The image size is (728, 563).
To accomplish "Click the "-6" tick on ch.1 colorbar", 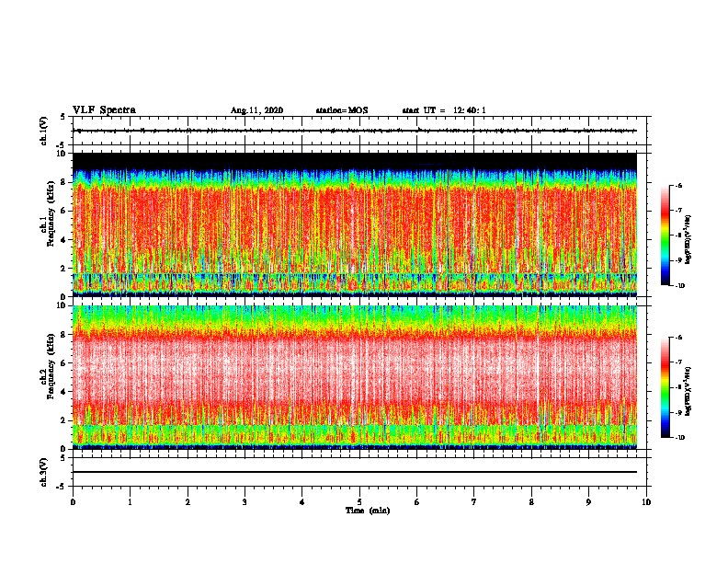I will pos(678,185).
